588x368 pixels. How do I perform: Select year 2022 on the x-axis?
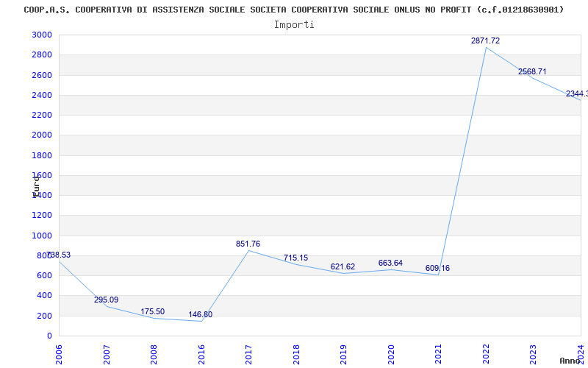pos(486,353)
